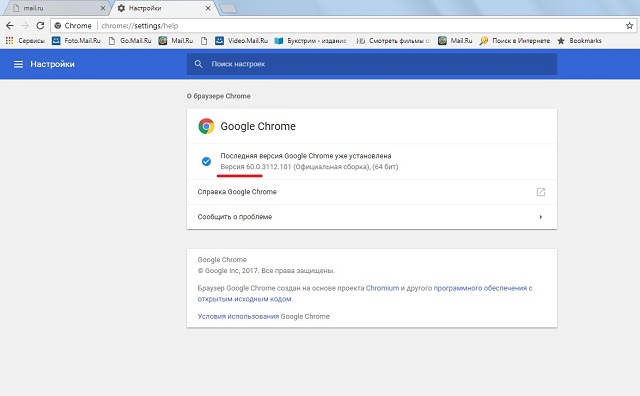Click the Google Chrome logo
640x396 pixels.
pos(206,126)
